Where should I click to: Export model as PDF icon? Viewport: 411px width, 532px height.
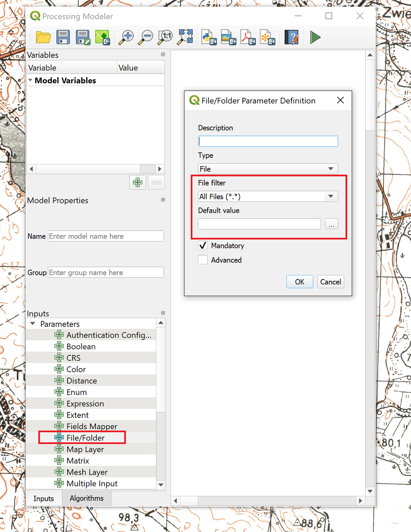click(x=247, y=37)
